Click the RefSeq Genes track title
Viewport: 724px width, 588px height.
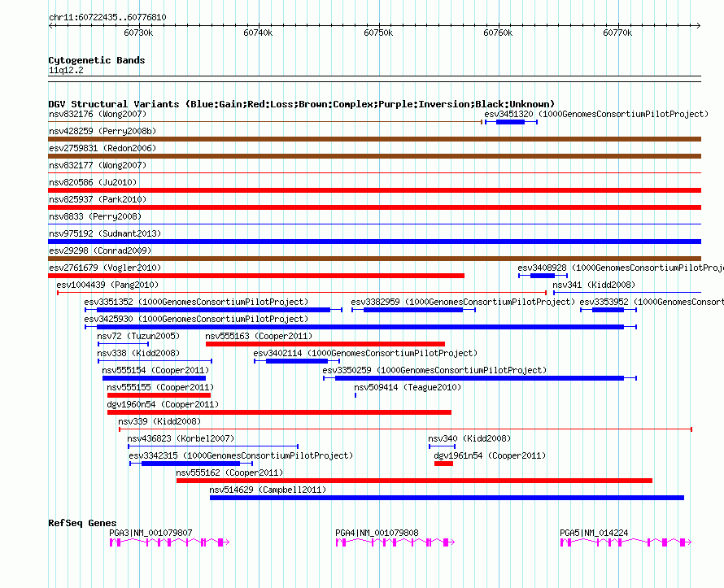pyautogui.click(x=82, y=523)
